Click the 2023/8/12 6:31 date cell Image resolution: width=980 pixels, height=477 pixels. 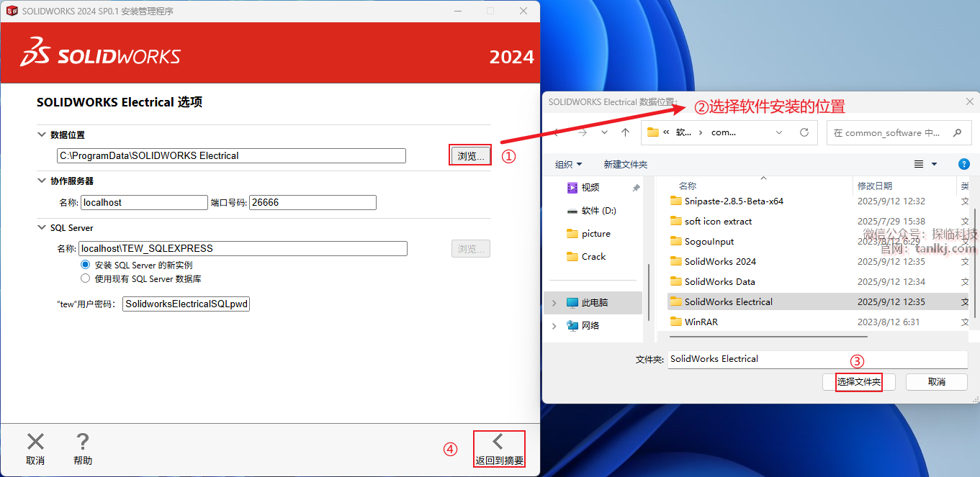pyautogui.click(x=888, y=322)
